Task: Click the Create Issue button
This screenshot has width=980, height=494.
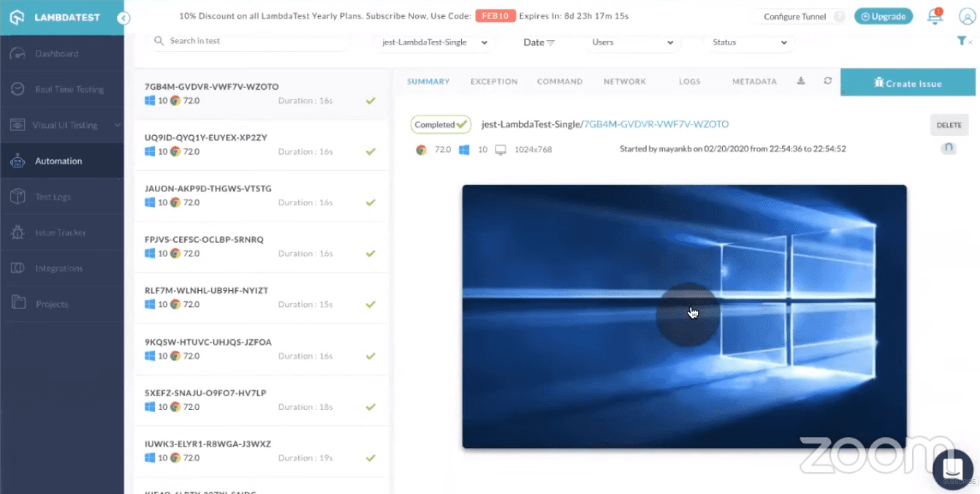Action: [x=908, y=83]
